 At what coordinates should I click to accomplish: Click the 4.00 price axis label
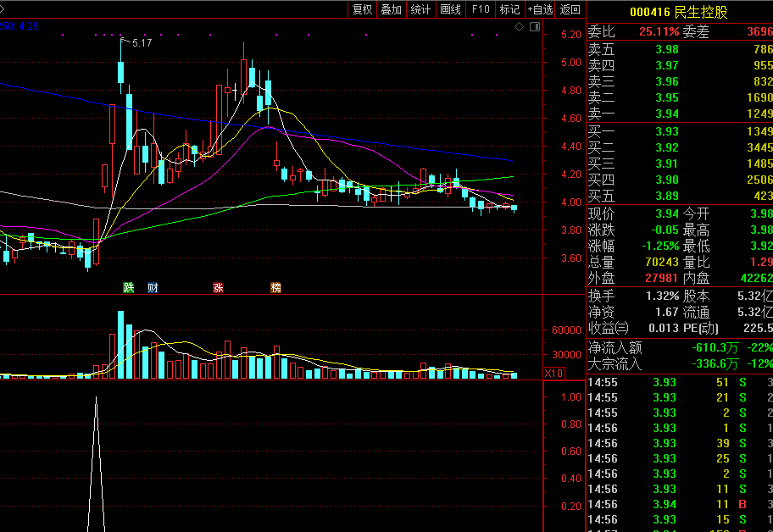pyautogui.click(x=571, y=202)
